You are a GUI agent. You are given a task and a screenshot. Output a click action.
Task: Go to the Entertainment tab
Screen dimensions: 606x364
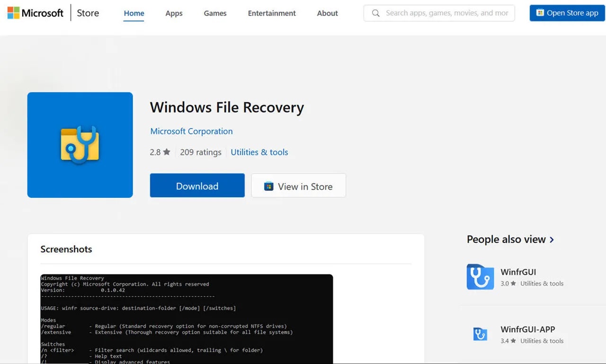point(272,13)
